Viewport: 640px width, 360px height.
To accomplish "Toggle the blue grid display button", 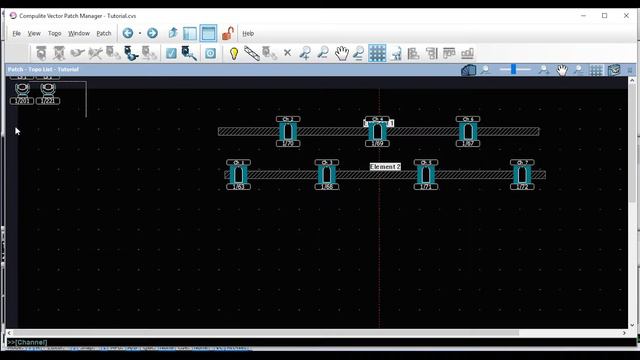I will coord(377,53).
